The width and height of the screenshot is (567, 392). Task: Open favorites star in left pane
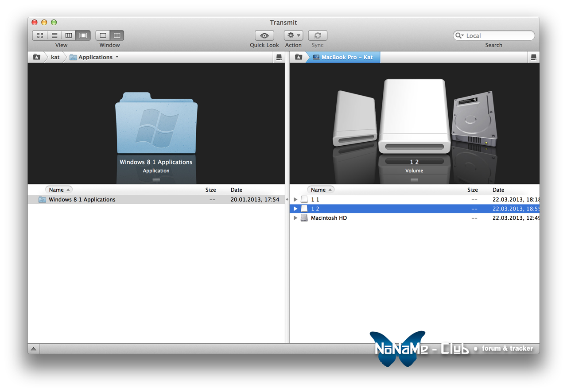[36, 57]
